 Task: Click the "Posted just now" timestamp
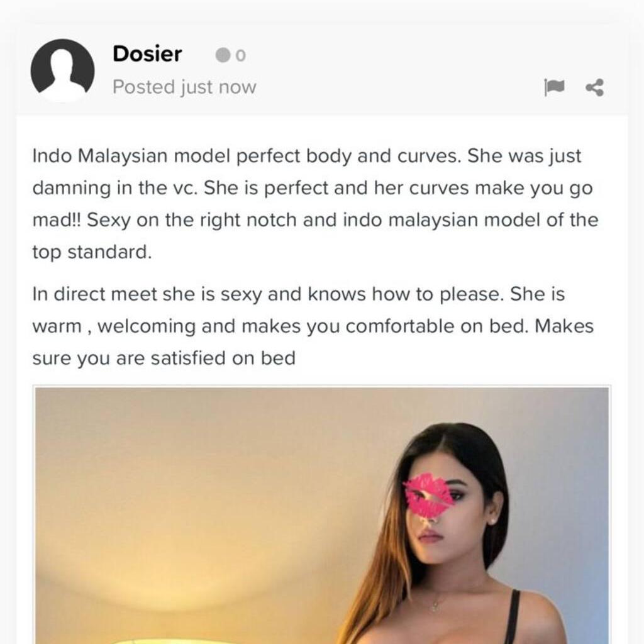pyautogui.click(x=184, y=87)
